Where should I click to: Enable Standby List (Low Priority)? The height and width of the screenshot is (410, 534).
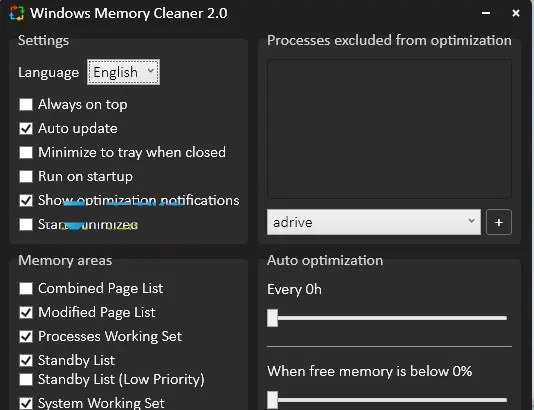[x=26, y=379]
